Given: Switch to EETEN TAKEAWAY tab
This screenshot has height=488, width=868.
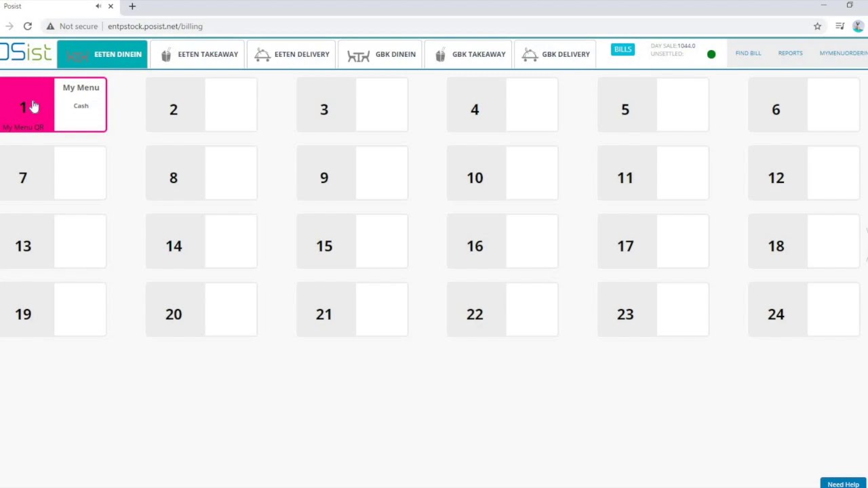Looking at the screenshot, I should point(199,54).
